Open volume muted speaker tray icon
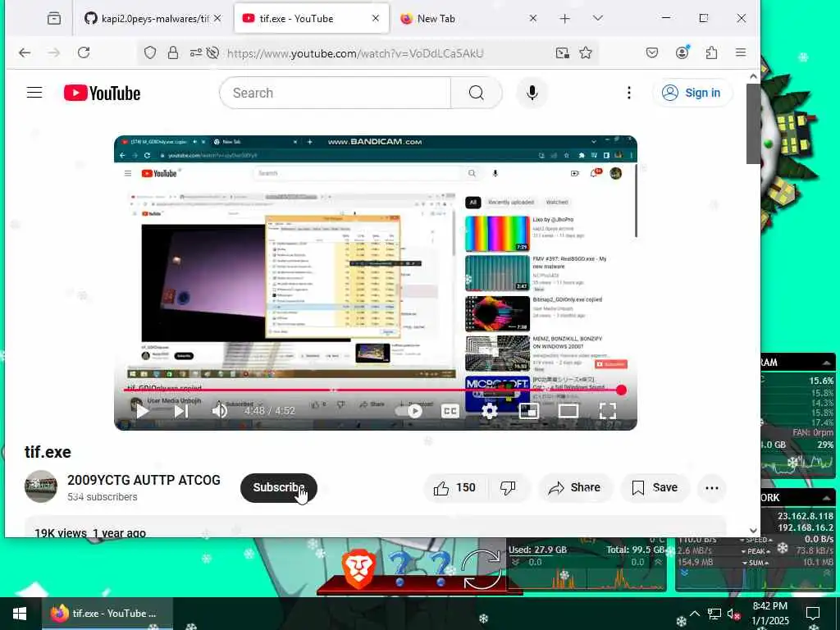 (733, 614)
